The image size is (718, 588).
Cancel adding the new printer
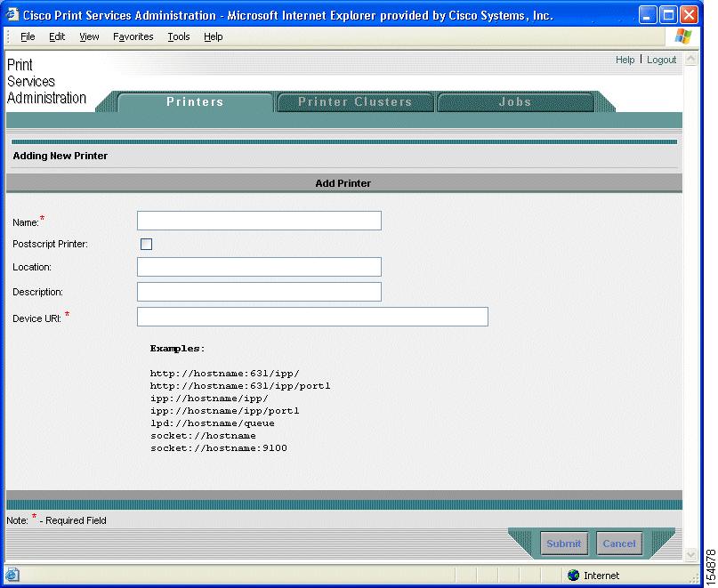coord(619,544)
